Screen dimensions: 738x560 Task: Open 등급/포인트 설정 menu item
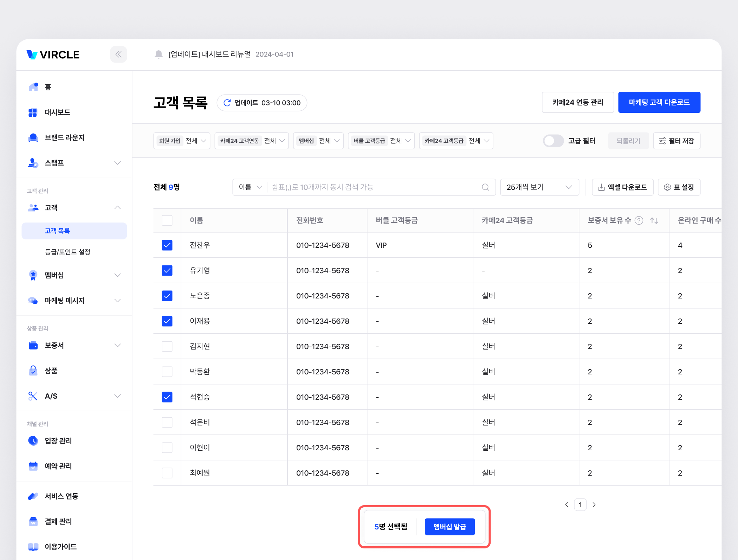point(67,252)
